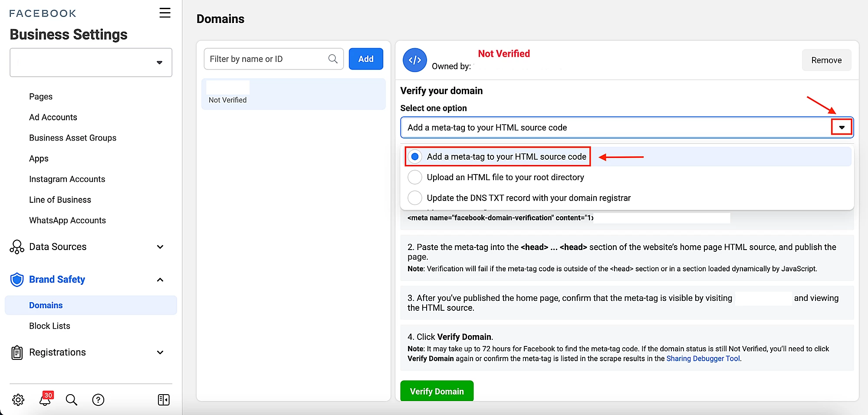Open the business account selector dropdown
The height and width of the screenshot is (415, 868).
point(91,63)
